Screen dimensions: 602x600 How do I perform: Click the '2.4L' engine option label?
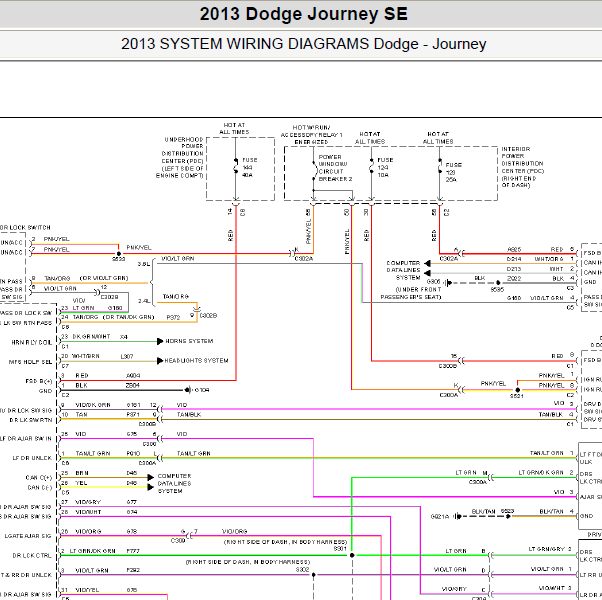coord(144,301)
